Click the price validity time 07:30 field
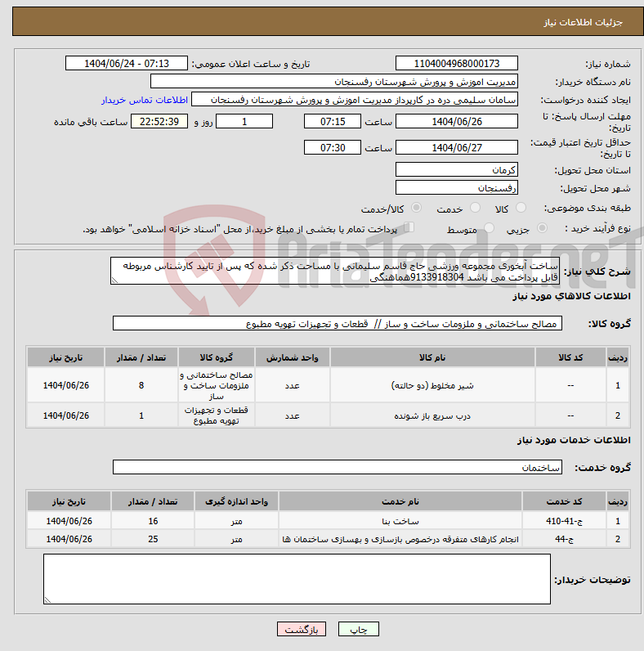 [x=333, y=147]
